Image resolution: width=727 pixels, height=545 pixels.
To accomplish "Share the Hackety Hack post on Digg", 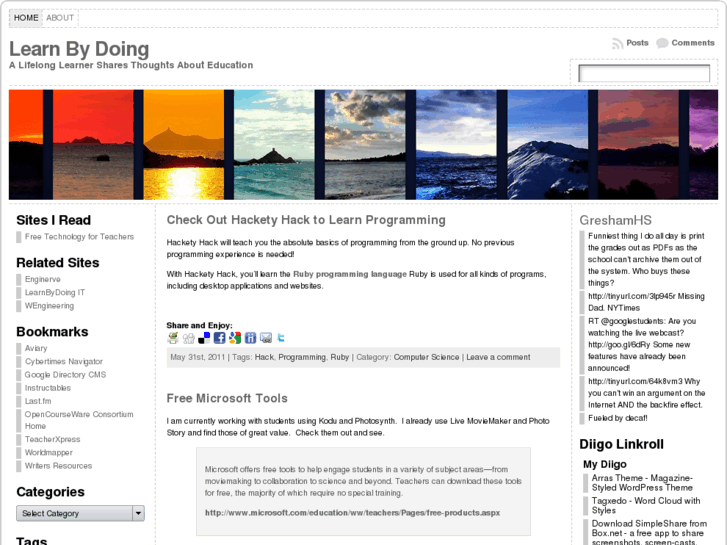I will [189, 338].
